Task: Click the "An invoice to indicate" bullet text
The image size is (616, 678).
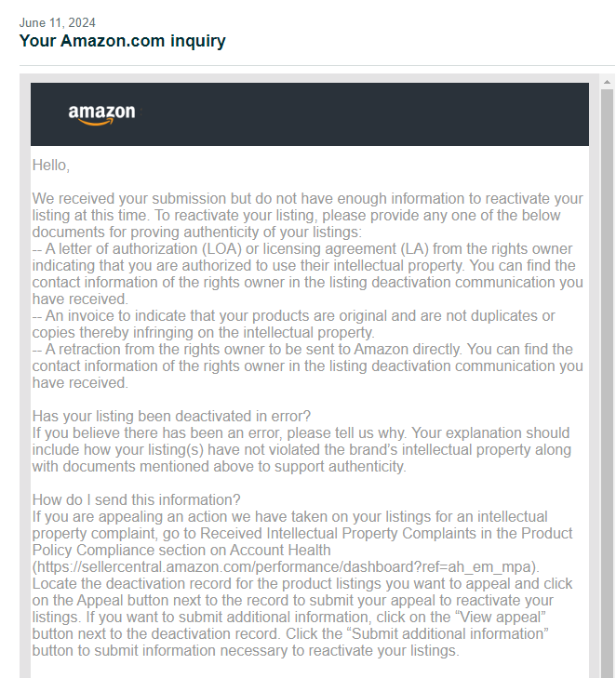Action: [x=293, y=324]
